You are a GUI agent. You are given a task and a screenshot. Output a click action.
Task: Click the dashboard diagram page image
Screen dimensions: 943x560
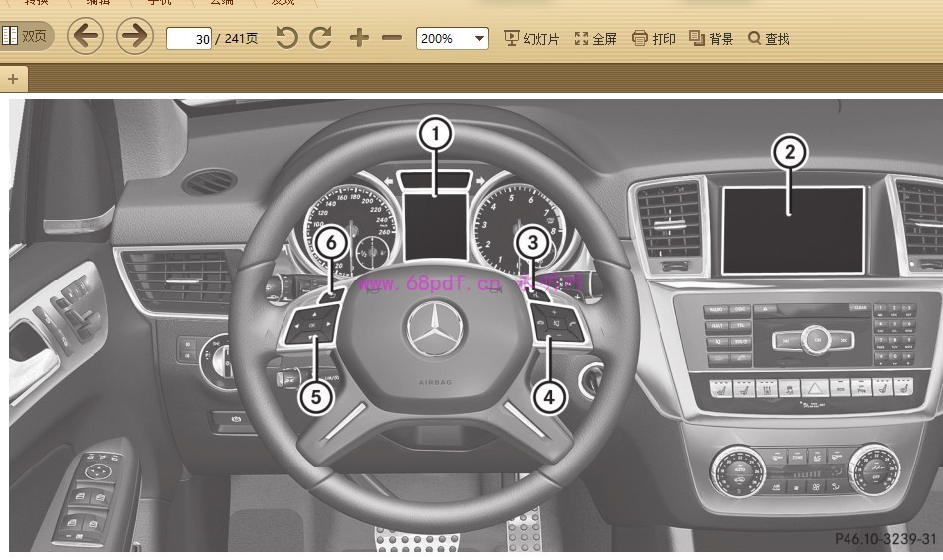pyautogui.click(x=475, y=325)
